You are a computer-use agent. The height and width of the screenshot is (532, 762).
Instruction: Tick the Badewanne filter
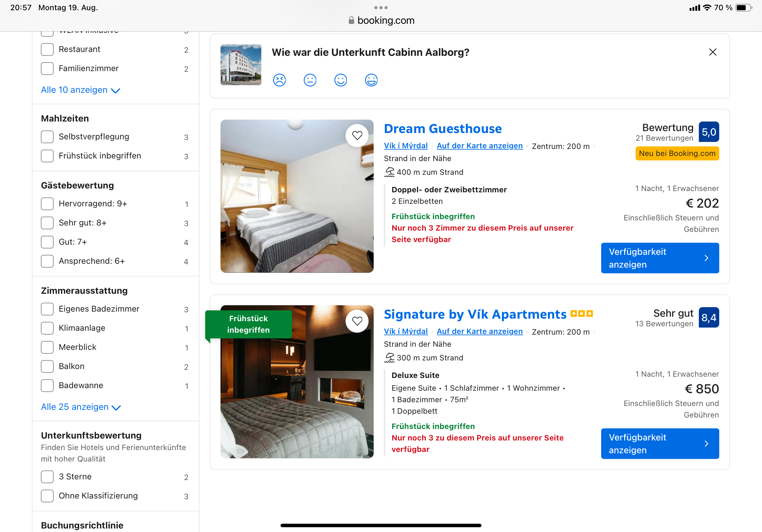click(47, 385)
